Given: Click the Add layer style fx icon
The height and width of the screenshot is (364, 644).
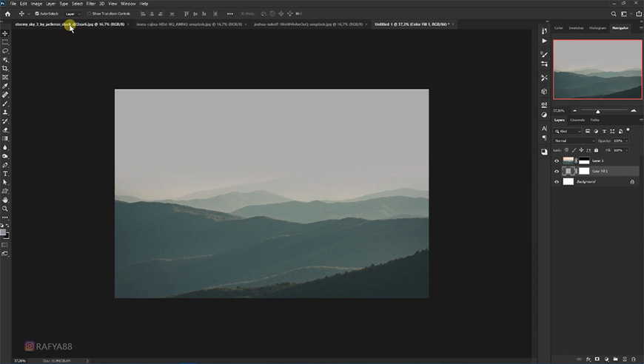Looking at the screenshot, I should (x=588, y=359).
